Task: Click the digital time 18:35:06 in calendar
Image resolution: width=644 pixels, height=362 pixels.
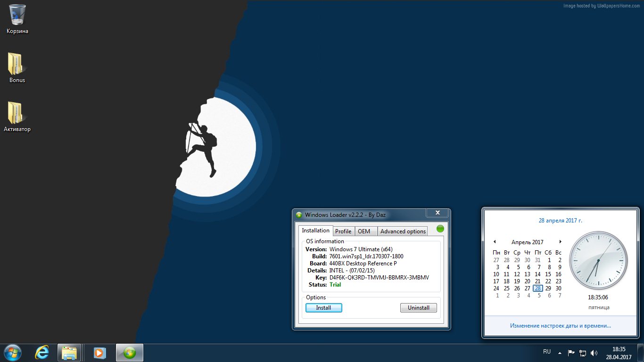Action: point(598,297)
